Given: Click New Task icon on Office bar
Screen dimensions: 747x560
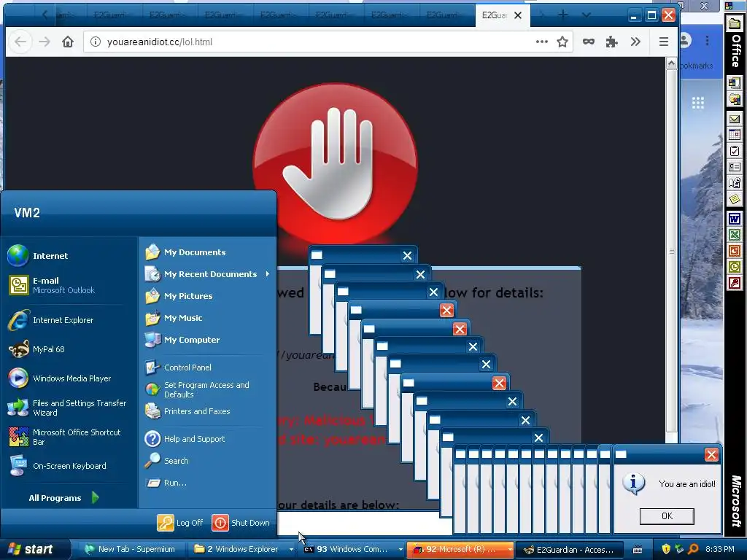Looking at the screenshot, I should pyautogui.click(x=735, y=151).
